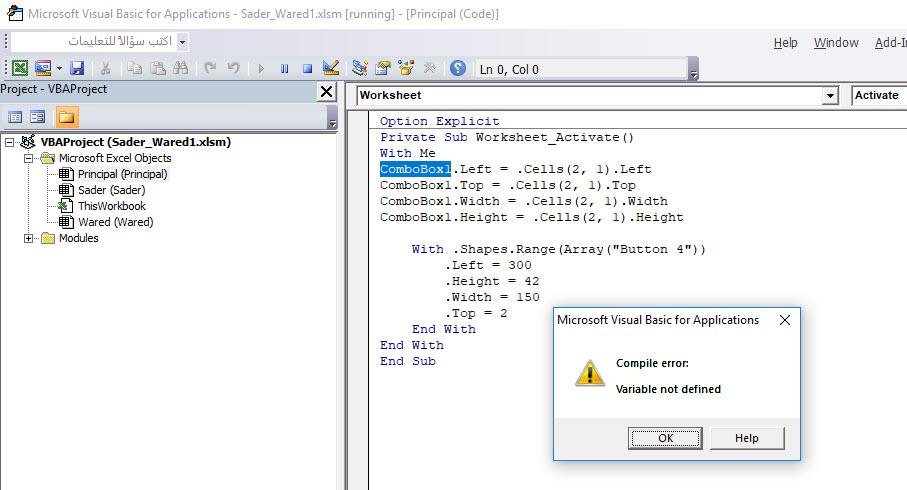Expand the Modules folder

pos(28,238)
